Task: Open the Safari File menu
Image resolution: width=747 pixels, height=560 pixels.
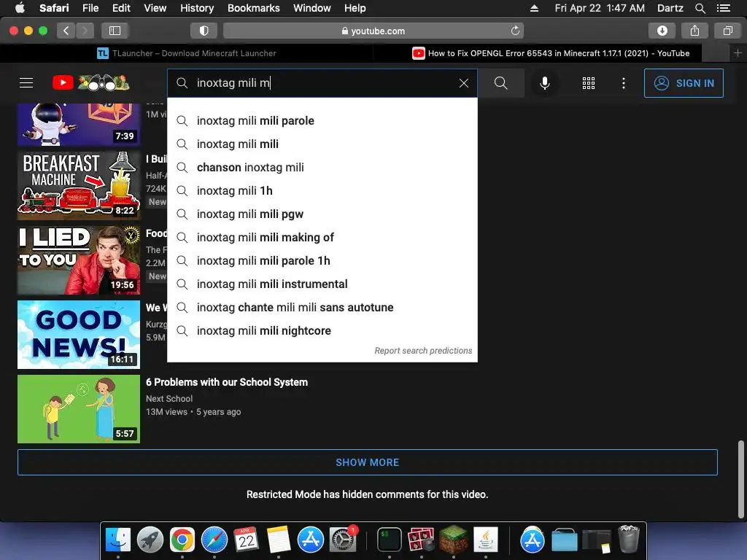Action: click(x=90, y=8)
